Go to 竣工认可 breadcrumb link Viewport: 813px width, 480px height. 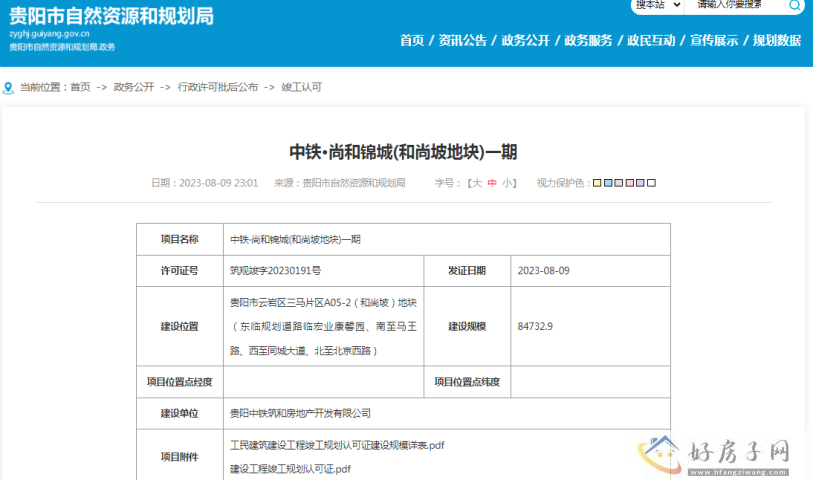[302, 87]
